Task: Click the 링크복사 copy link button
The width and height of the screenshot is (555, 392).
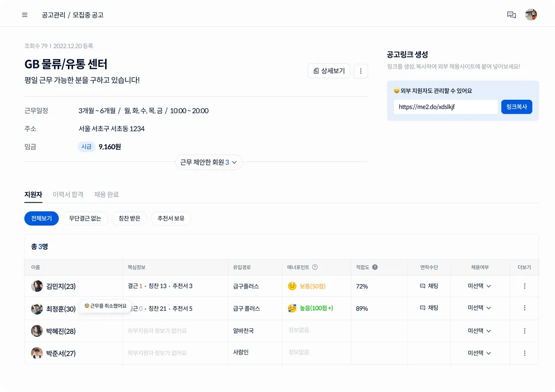Action: [517, 107]
